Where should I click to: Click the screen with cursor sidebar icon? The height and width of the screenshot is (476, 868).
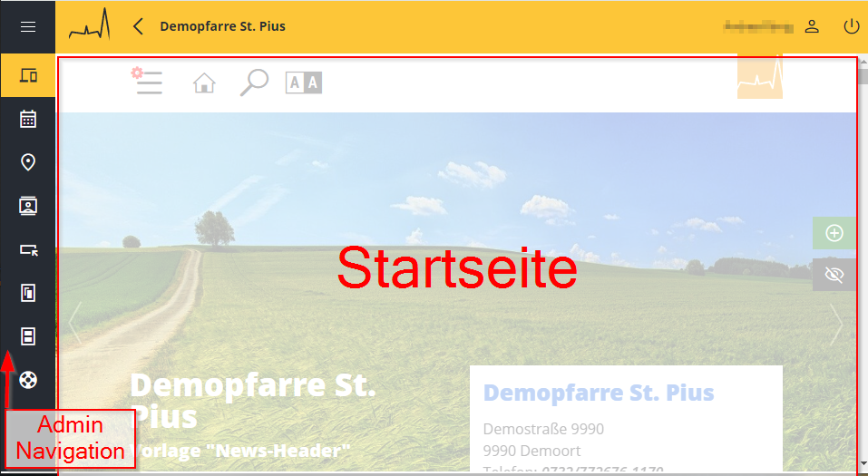[x=27, y=249]
